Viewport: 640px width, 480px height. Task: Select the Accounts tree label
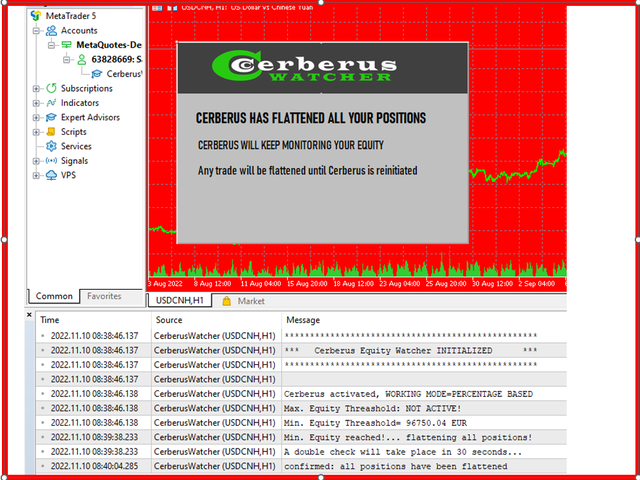pos(79,31)
